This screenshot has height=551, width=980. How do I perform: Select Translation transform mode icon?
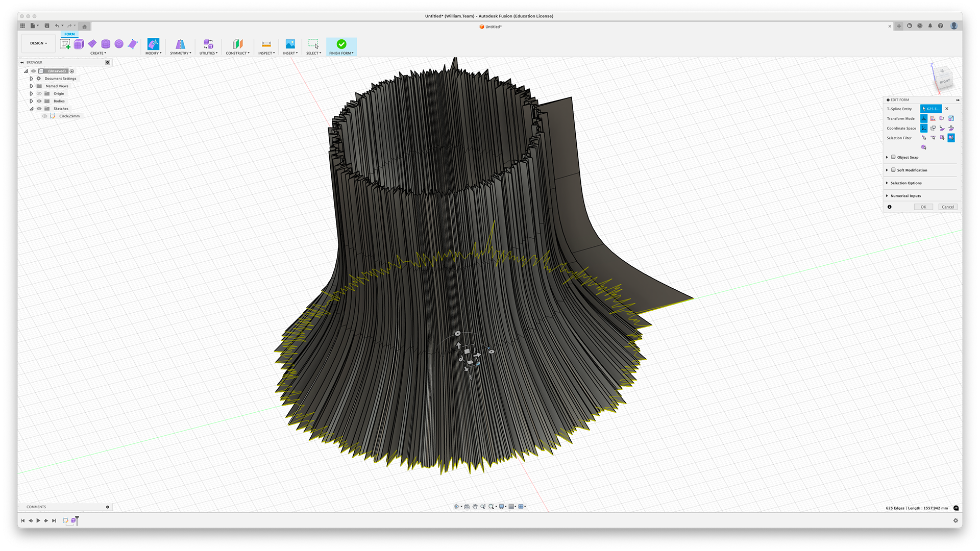point(933,118)
